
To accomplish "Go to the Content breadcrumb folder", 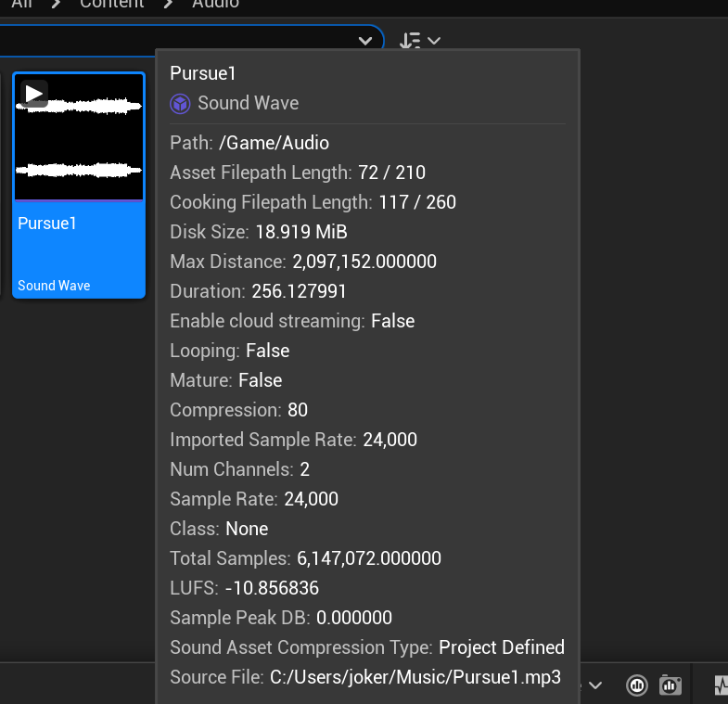I will coord(111,4).
